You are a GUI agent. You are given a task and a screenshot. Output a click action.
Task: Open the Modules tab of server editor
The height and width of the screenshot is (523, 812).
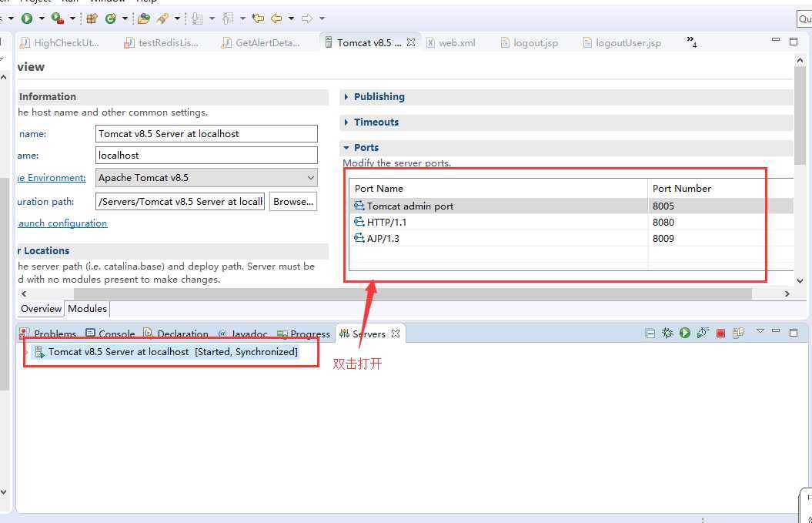point(87,309)
